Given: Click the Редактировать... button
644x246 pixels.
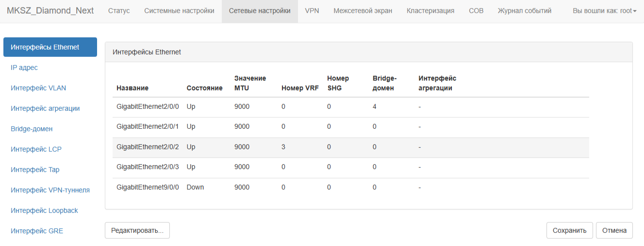Looking at the screenshot, I should [x=137, y=230].
